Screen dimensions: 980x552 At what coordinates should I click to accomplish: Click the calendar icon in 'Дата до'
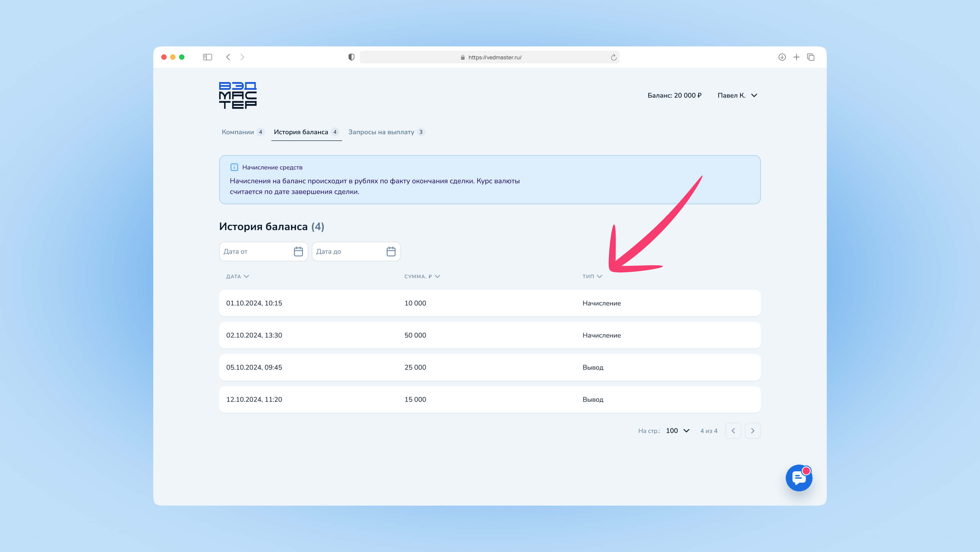click(391, 251)
